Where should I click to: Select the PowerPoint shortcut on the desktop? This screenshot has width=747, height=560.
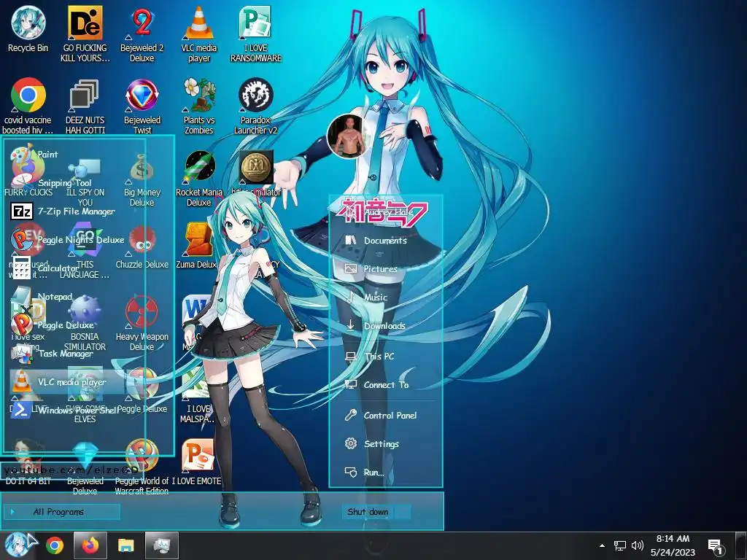pos(197,462)
